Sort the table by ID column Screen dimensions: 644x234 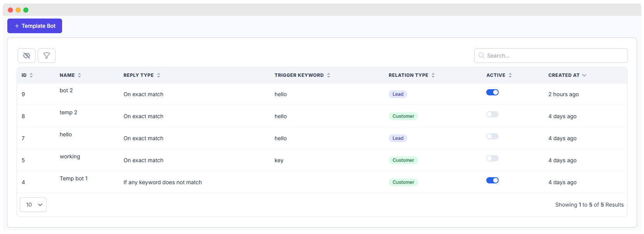coord(27,75)
